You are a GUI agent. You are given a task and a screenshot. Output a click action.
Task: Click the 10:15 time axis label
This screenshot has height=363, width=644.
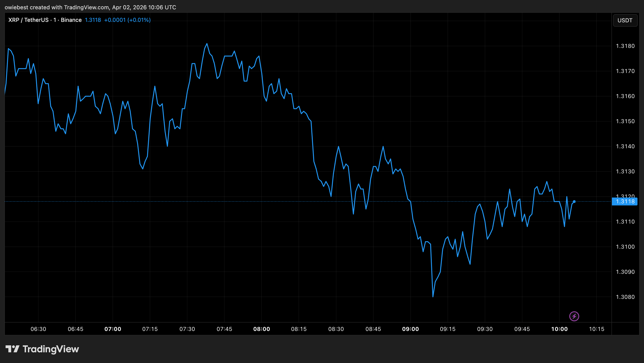pos(597,329)
